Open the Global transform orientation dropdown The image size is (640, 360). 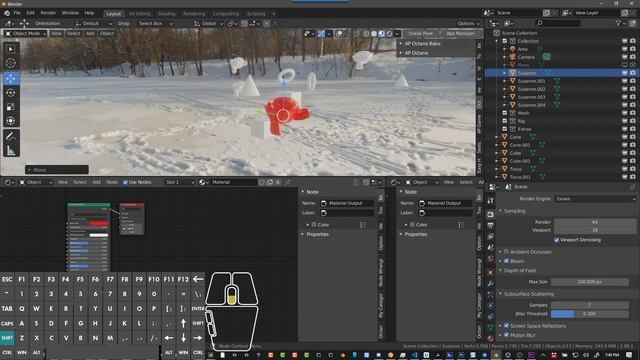[x=209, y=24]
